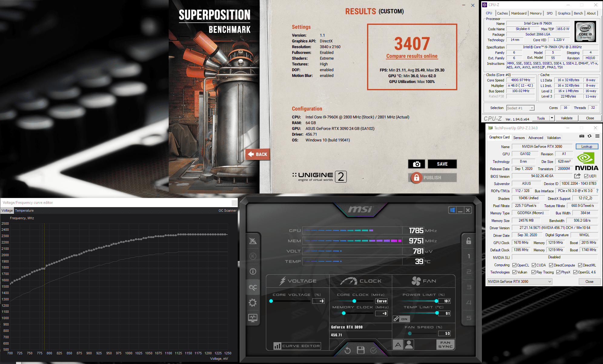Click the Afterburner profile lock icon
Image resolution: width=603 pixels, height=364 pixels.
pyautogui.click(x=469, y=241)
